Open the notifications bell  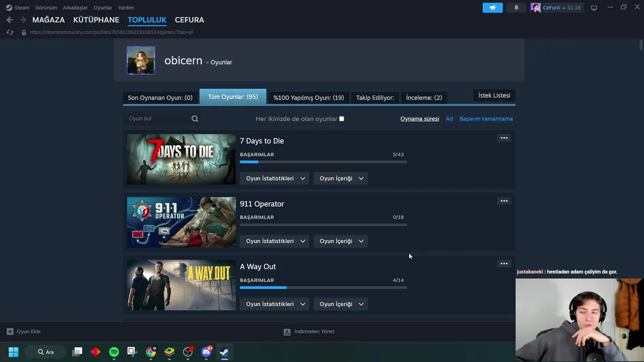click(516, 8)
